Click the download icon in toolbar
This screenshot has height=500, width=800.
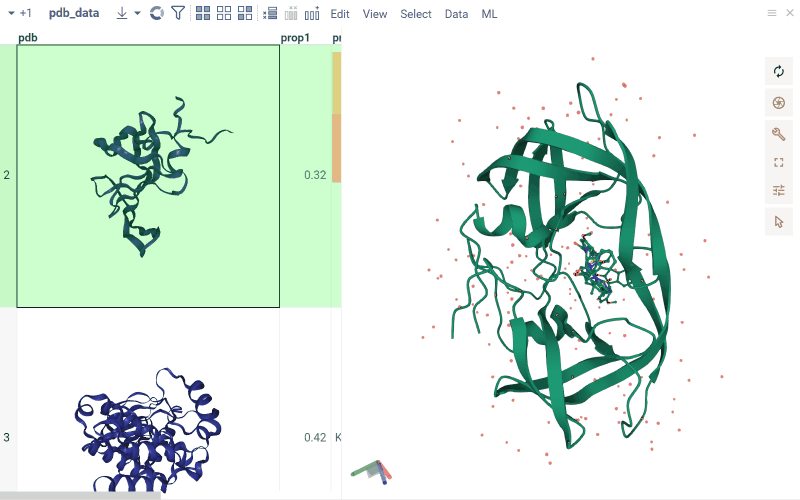(x=121, y=13)
